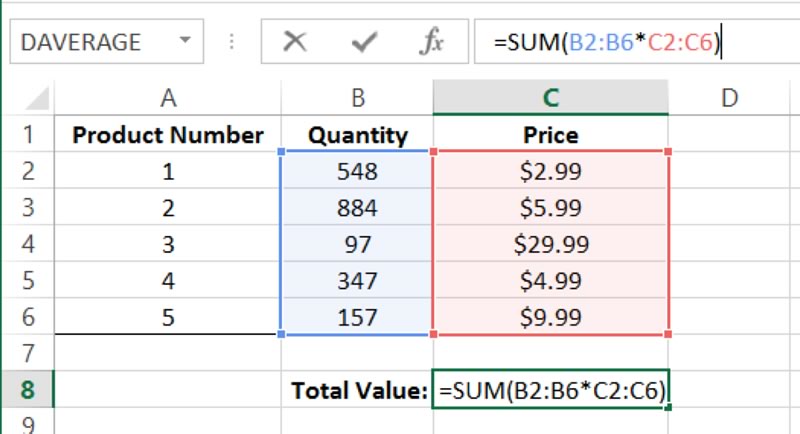Click the formula bar resize dots handle
The image size is (800, 434).
click(232, 42)
